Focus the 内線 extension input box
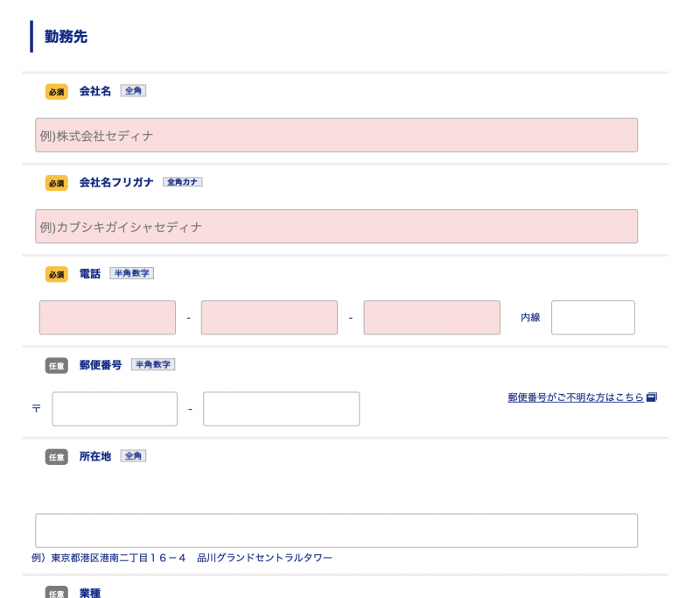The height and width of the screenshot is (598, 700). coord(592,318)
